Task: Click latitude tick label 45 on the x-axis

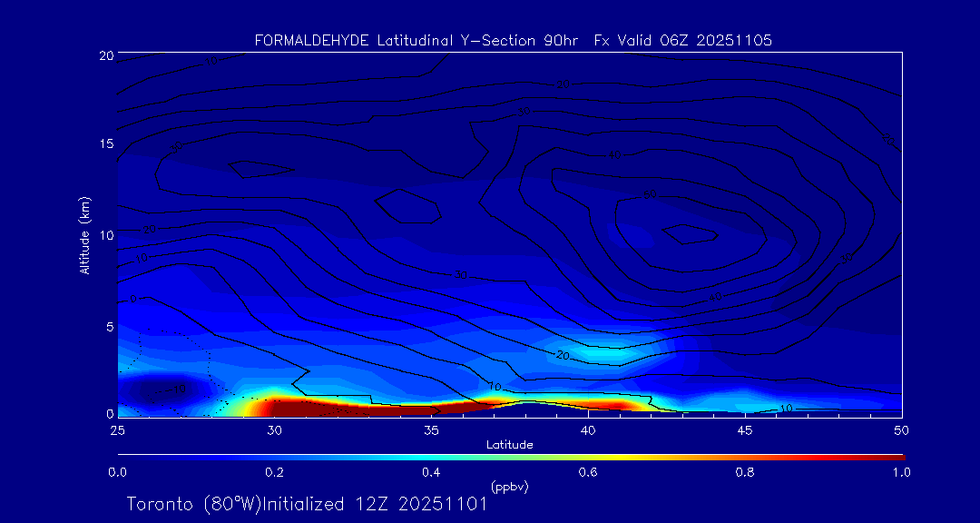Action: point(745,429)
